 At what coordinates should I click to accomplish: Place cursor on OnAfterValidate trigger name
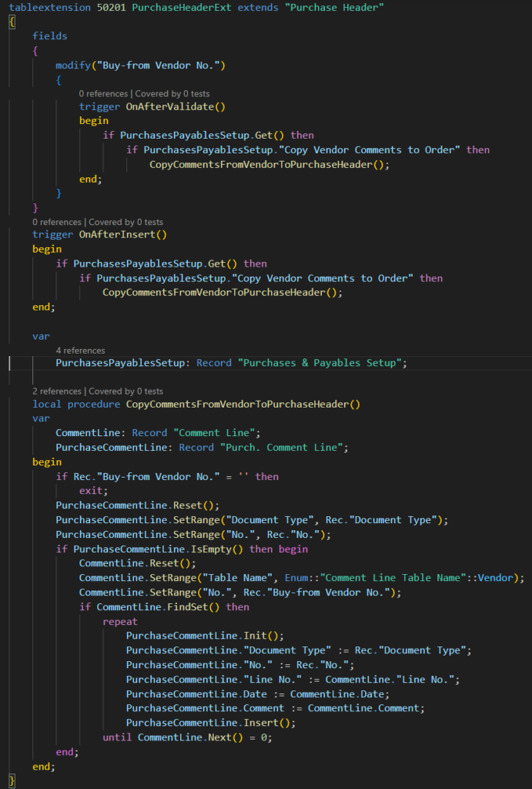click(x=176, y=107)
